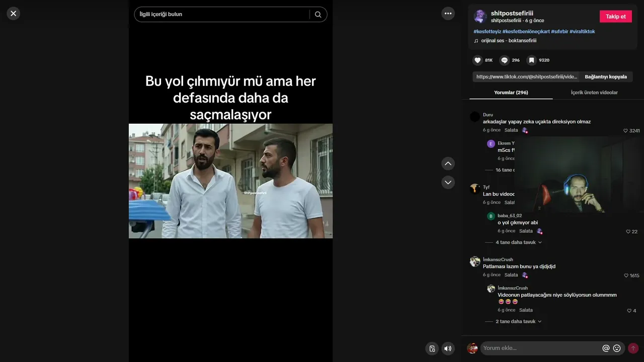Screen dimensions: 644x362
Task: Insert a mention with @ icon
Action: (x=606, y=348)
